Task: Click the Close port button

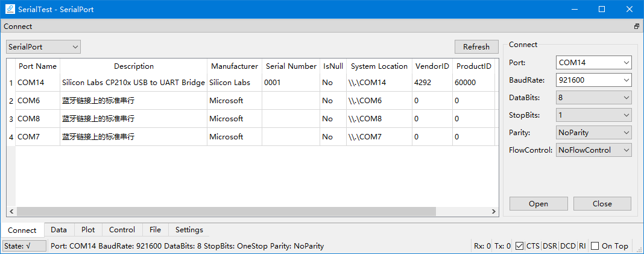Action: tap(602, 204)
